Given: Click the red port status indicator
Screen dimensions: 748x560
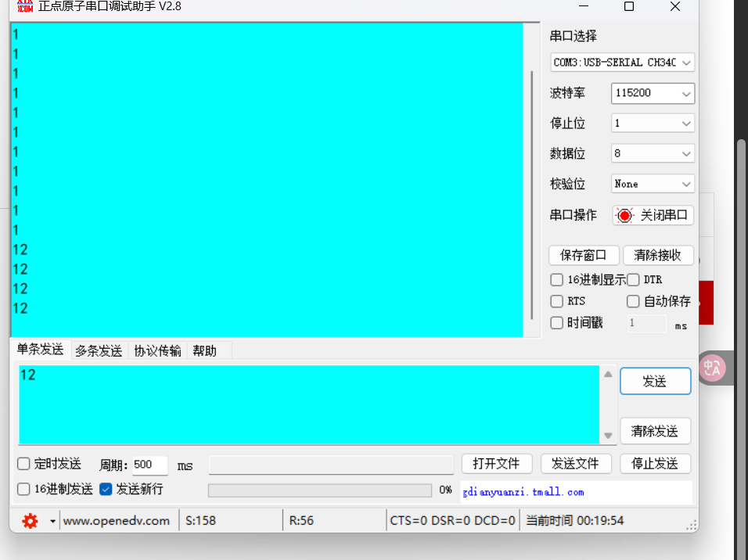Looking at the screenshot, I should (x=624, y=216).
